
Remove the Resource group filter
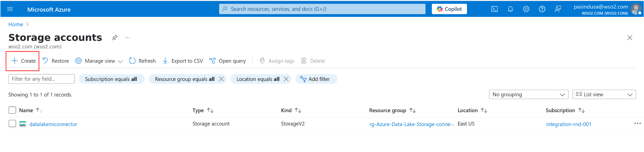[221, 79]
